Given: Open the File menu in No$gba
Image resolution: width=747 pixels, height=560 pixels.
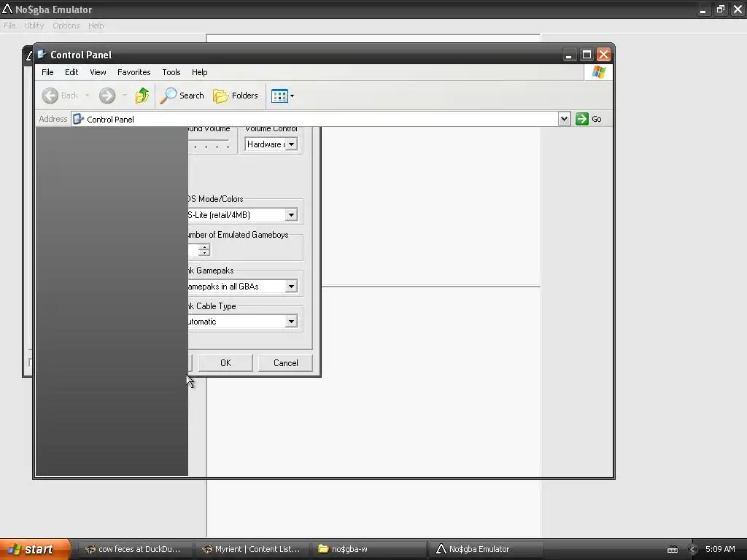Looking at the screenshot, I should pos(9,26).
